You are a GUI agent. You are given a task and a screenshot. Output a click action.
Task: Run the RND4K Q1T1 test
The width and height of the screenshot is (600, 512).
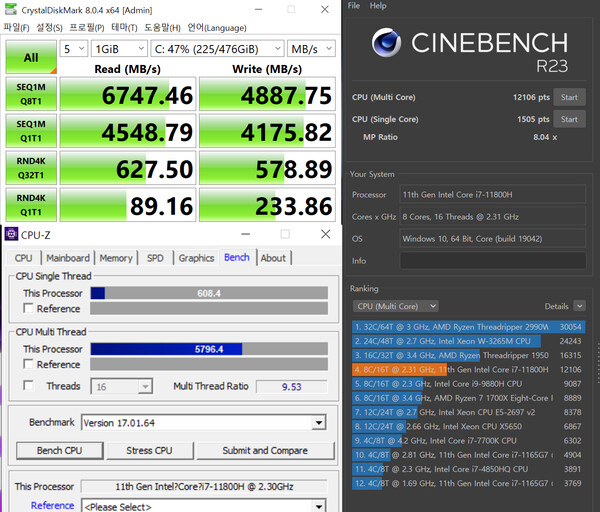[x=31, y=205]
